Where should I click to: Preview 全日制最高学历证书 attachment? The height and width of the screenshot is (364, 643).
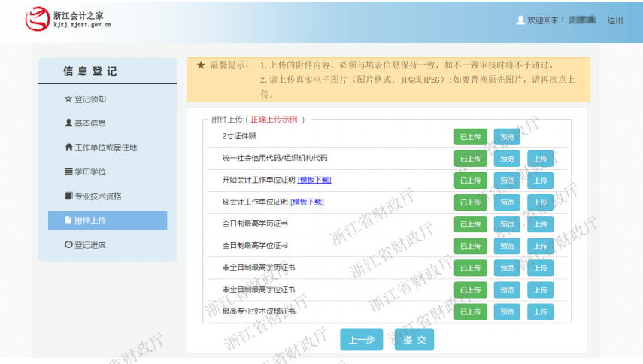tap(507, 224)
